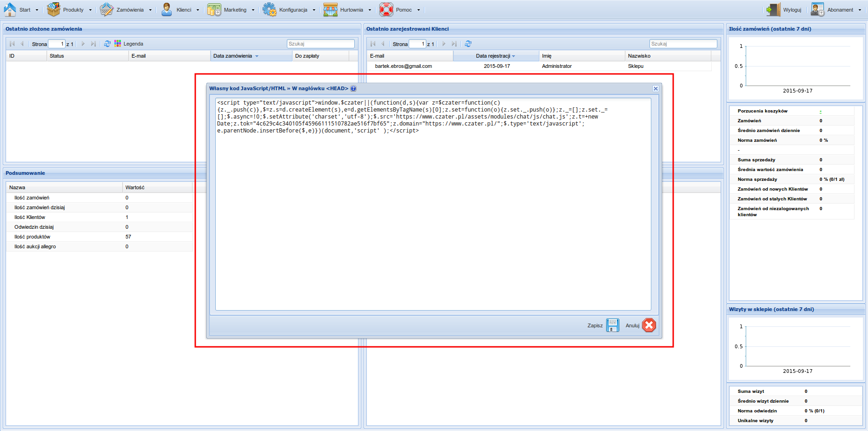Click the Ilość produktów summary row
The width and height of the screenshot is (868, 431).
tap(99, 237)
